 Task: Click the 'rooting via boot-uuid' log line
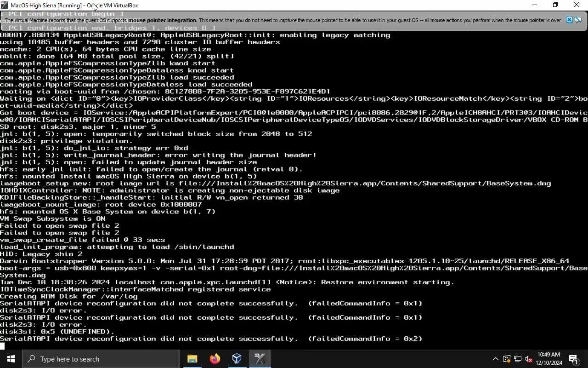coord(165,91)
